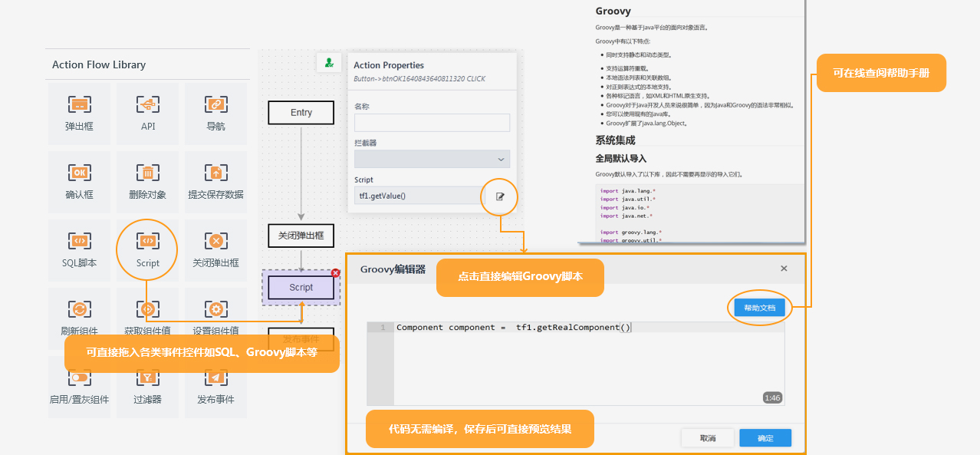Image resolution: width=980 pixels, height=455 pixels.
Task: Open the 拦截器 interceptor dropdown
Action: [x=432, y=159]
